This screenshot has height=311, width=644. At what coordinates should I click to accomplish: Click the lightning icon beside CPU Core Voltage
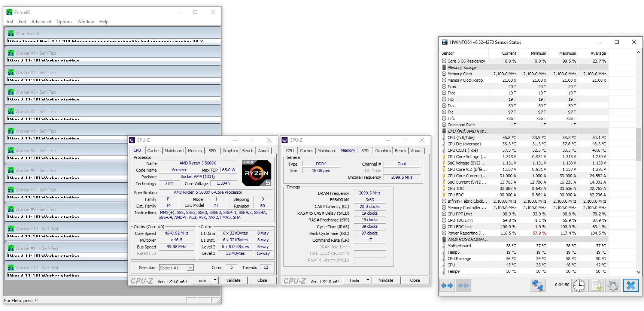[444, 157]
